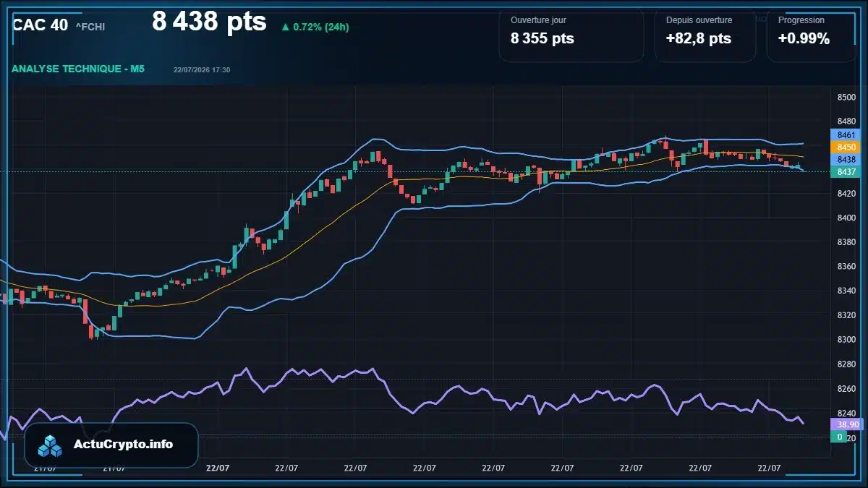Click the 8360 price axis label

click(846, 266)
